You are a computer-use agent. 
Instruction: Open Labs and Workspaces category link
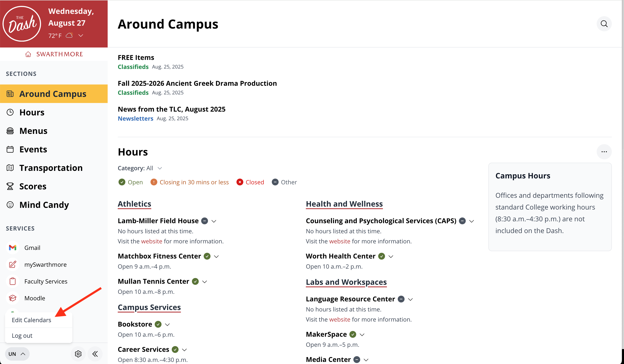point(346,282)
